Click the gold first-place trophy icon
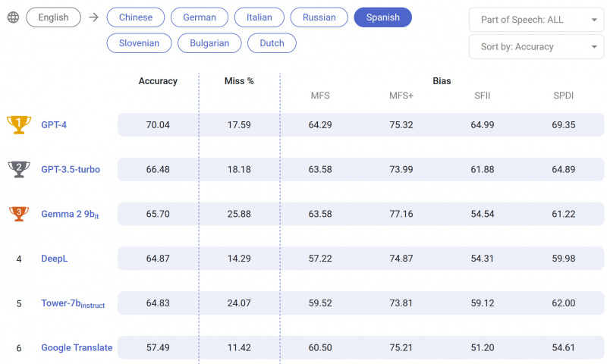 [18, 124]
